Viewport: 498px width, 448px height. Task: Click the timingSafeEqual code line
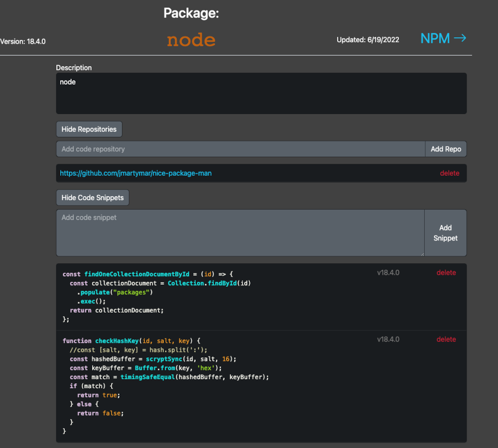(169, 377)
